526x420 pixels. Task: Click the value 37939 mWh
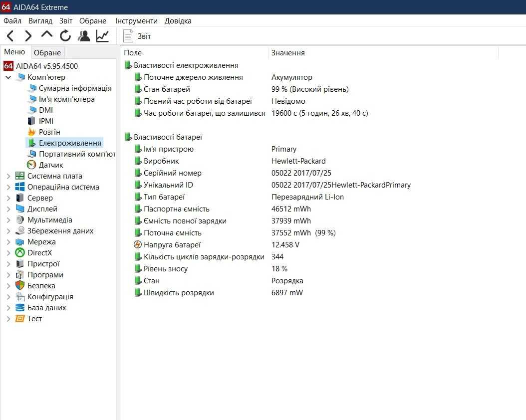coord(291,221)
